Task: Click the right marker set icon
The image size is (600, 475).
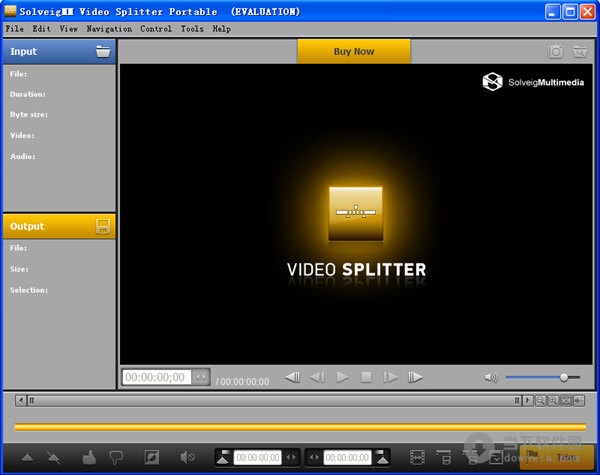Action: click(x=382, y=457)
